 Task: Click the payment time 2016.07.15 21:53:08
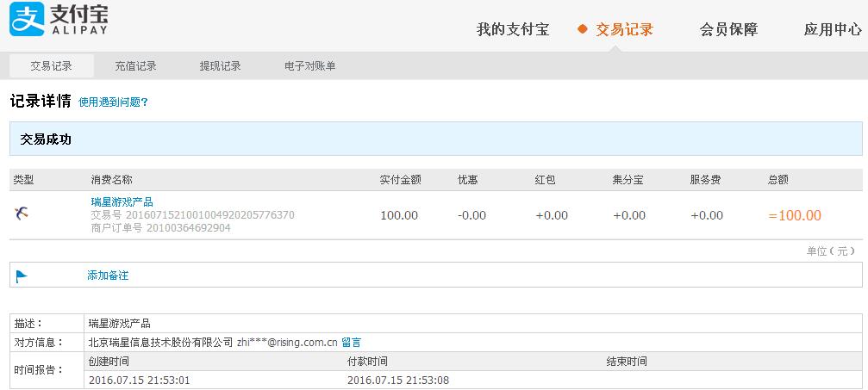[398, 381]
